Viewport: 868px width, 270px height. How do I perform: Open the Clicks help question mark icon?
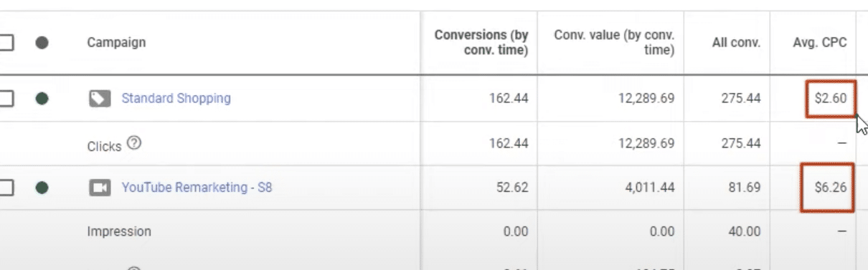pos(133,143)
